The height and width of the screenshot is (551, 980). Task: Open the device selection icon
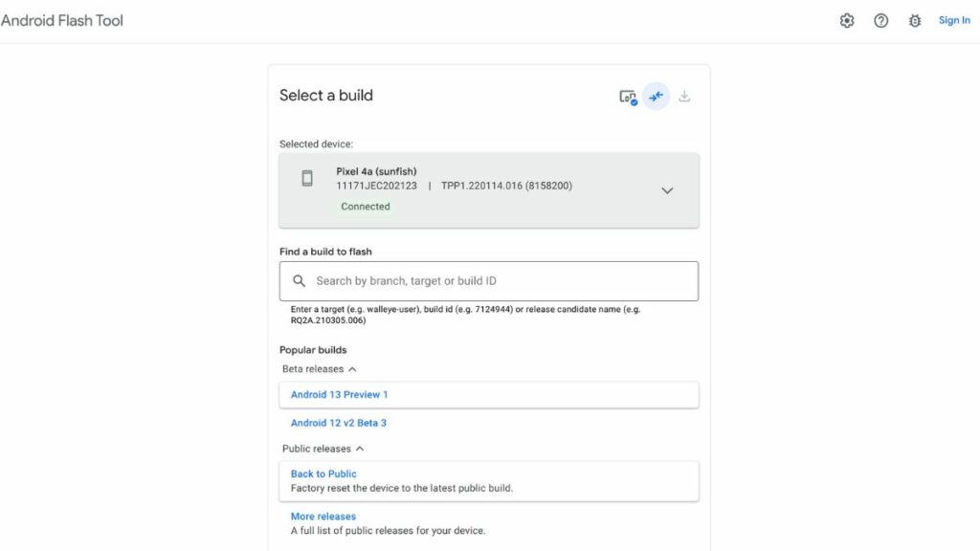point(627,96)
